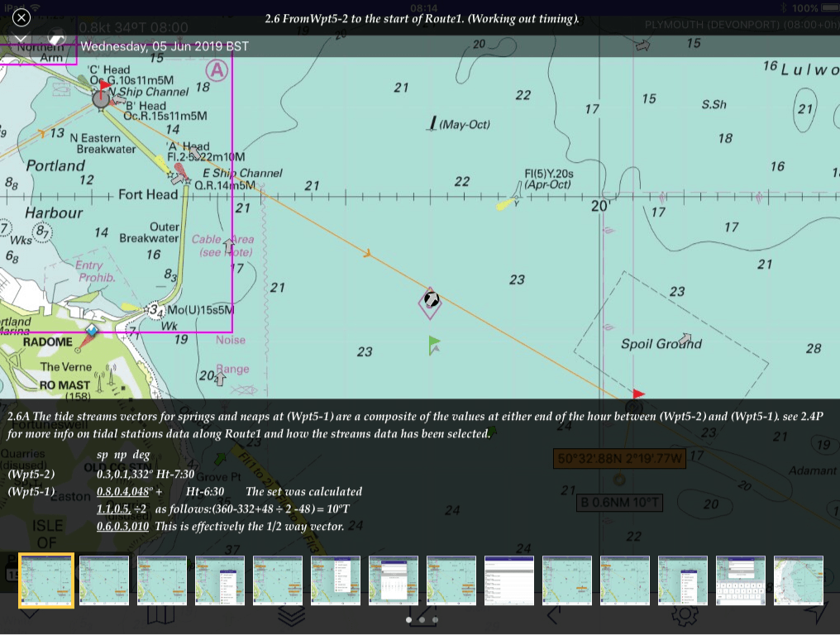Close the tutorial overlay with X button

point(21,17)
